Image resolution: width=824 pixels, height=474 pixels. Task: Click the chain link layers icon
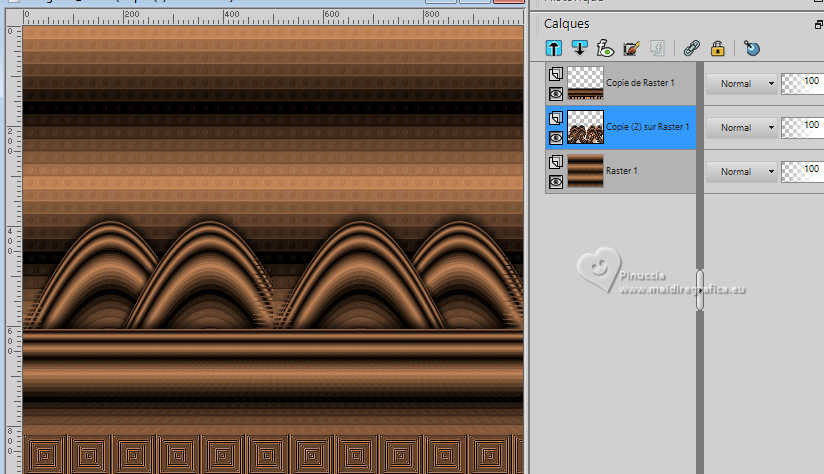coord(691,47)
